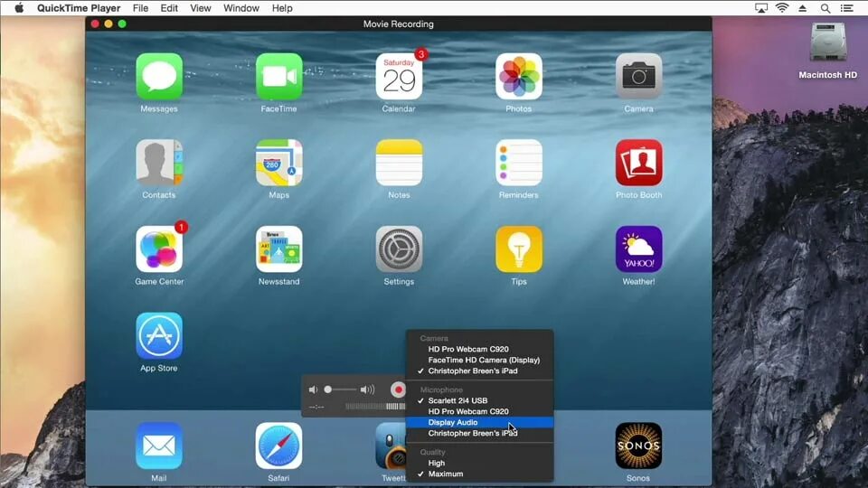Open the Calendar app showing Saturday 29
868x488 pixels.
coord(399,76)
